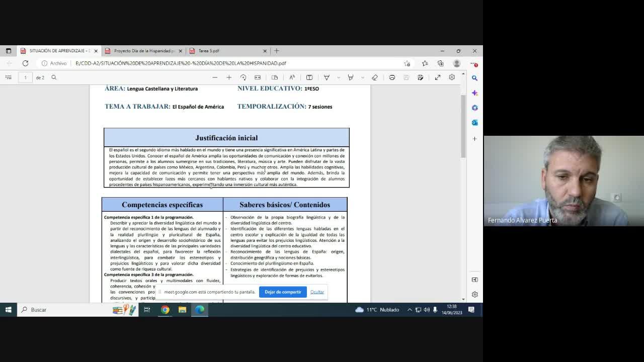Open File Explorer from the taskbar
This screenshot has height=362, width=644.
[x=182, y=310]
